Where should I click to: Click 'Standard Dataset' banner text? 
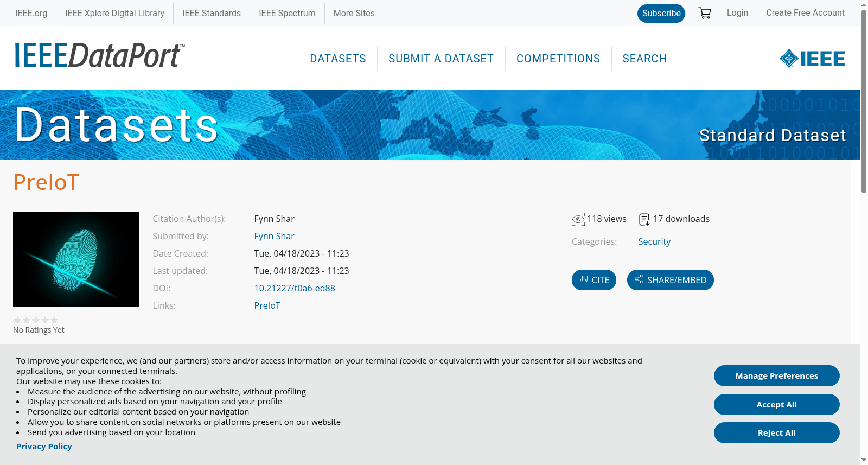tap(773, 135)
